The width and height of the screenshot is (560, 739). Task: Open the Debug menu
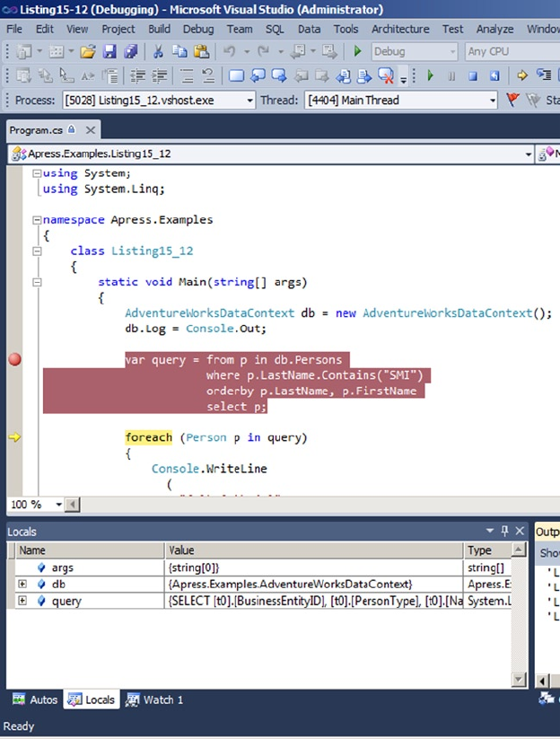pos(198,29)
